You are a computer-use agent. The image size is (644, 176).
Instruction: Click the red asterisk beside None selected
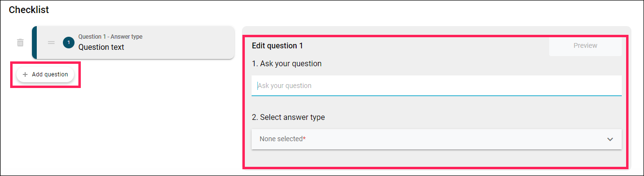(304, 138)
